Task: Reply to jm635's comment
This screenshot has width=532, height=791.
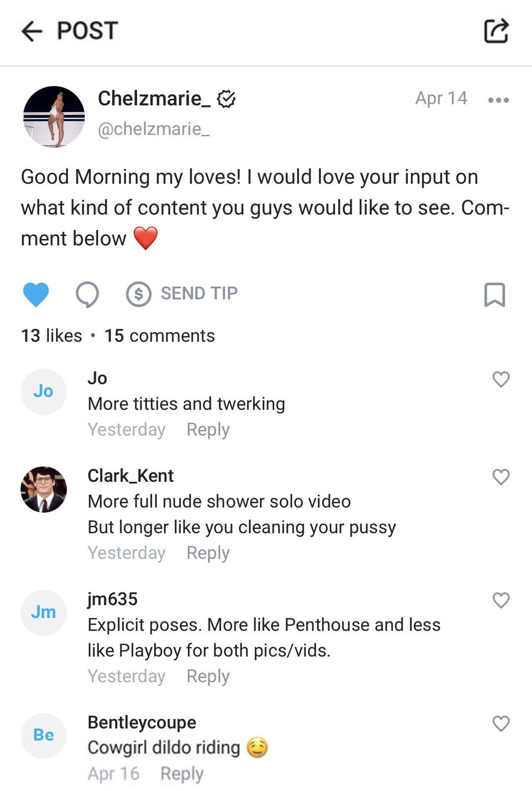Action: (208, 676)
